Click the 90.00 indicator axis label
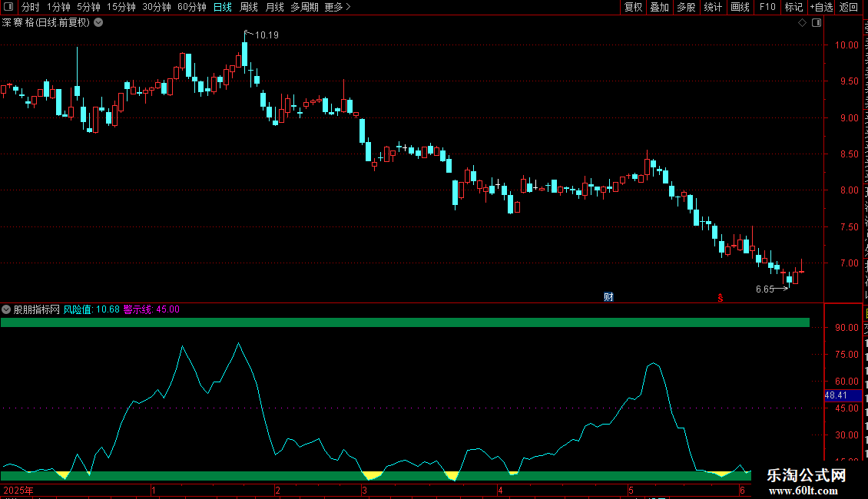Image resolution: width=868 pixels, height=499 pixels. 847,327
